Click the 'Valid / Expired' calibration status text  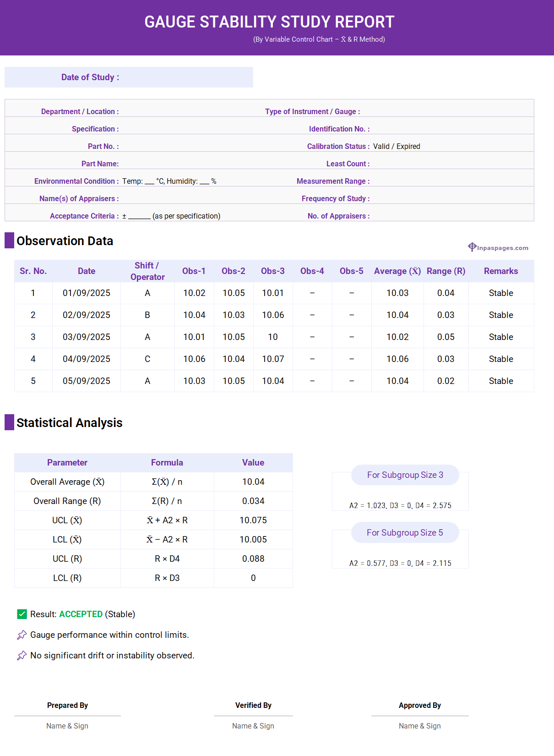396,147
